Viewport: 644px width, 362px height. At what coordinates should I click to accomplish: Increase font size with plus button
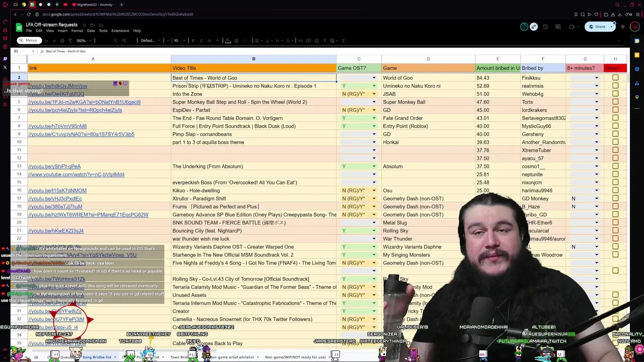click(x=184, y=41)
